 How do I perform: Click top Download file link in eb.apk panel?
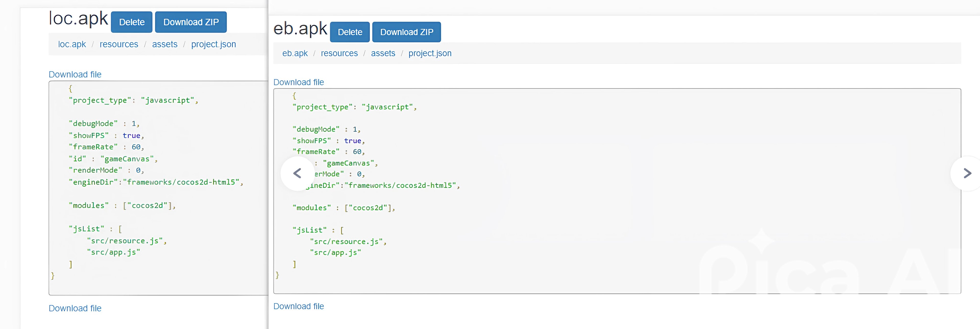[299, 82]
